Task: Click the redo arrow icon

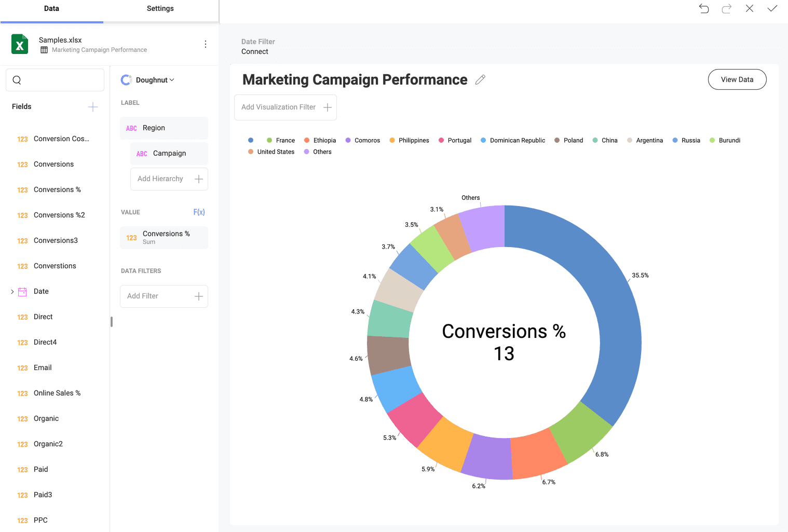Action: point(727,8)
